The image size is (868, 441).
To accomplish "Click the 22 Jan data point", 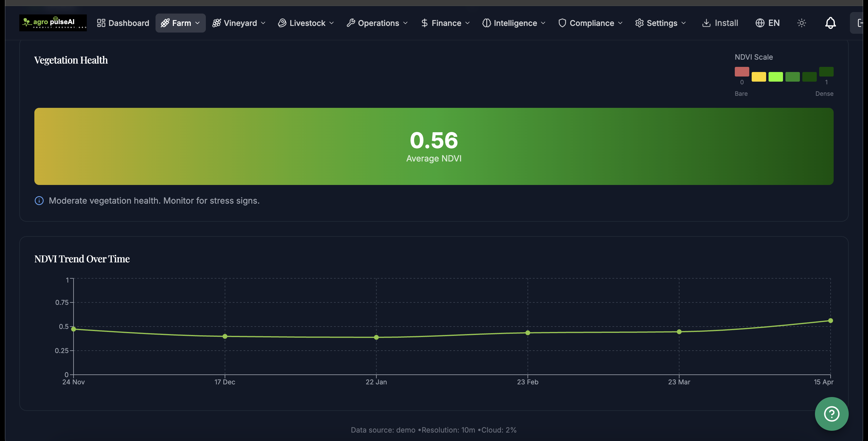I will click(376, 337).
